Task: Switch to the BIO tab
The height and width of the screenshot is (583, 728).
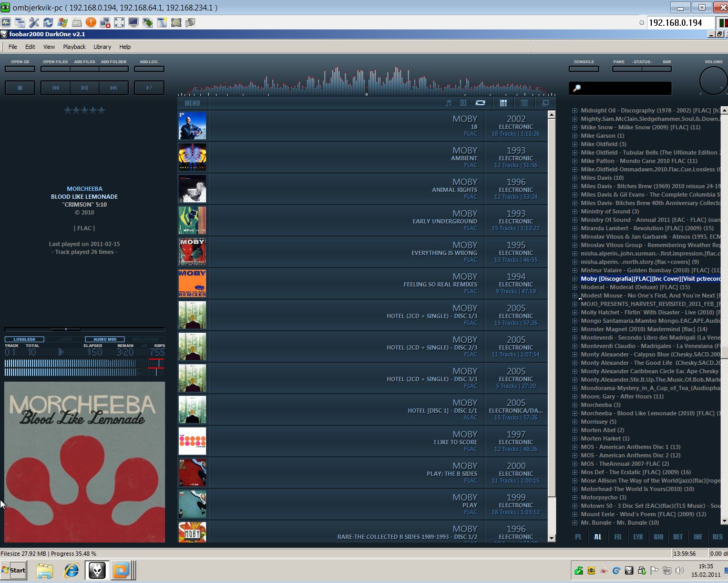Action: 658,537
